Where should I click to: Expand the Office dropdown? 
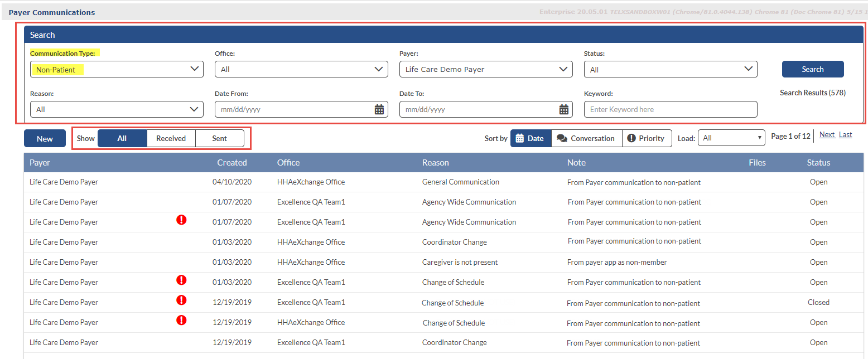(301, 69)
